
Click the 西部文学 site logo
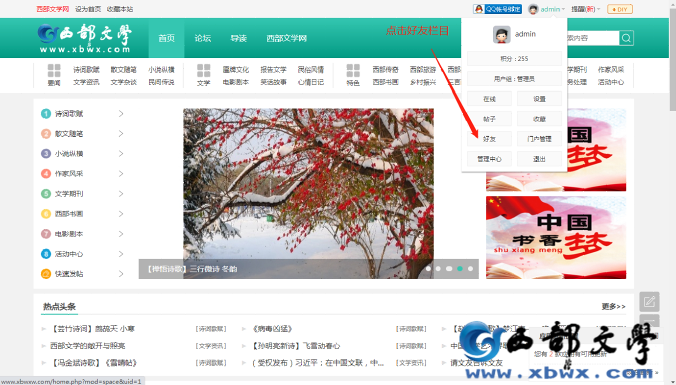point(84,38)
